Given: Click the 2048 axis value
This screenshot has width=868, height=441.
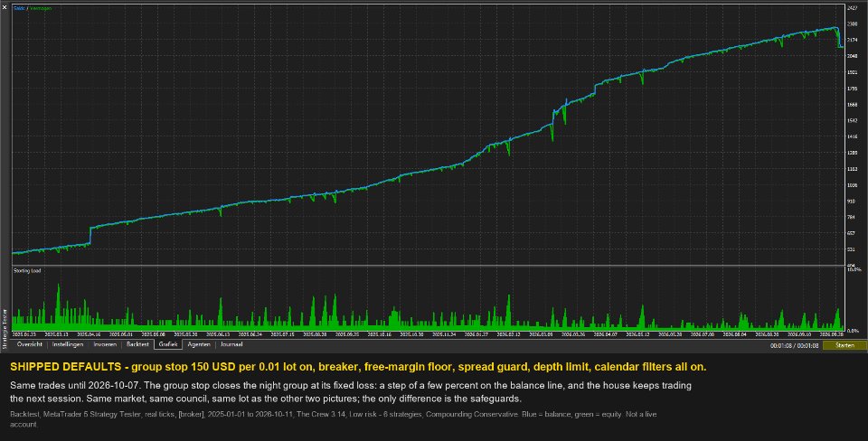Looking at the screenshot, I should click(x=852, y=56).
